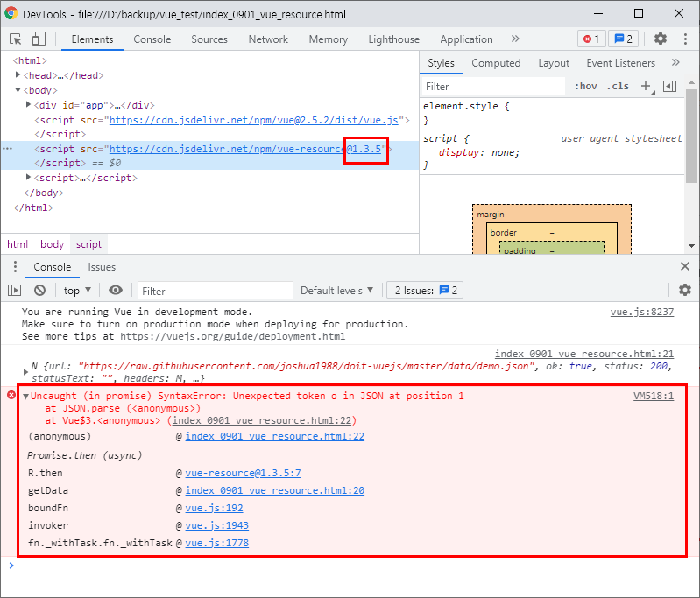The height and width of the screenshot is (598, 700).
Task: Select the Styles pane tab
Action: [441, 63]
